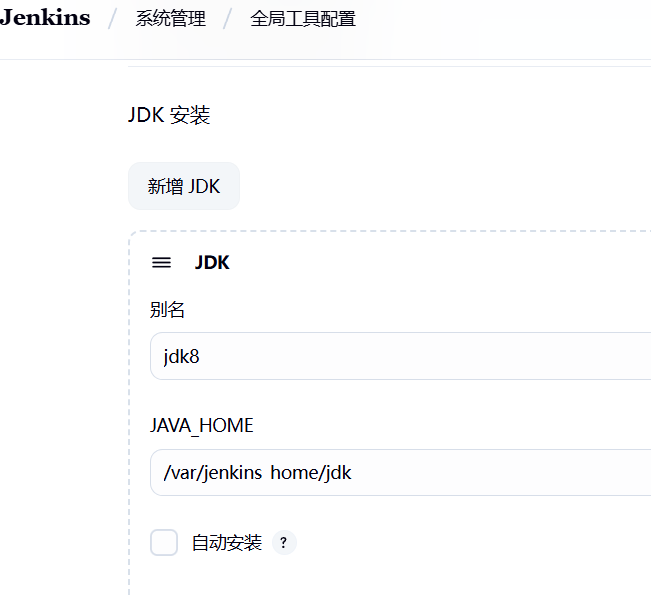This screenshot has height=598, width=651.
Task: Enable the 自动安装 checkbox
Action: [164, 542]
